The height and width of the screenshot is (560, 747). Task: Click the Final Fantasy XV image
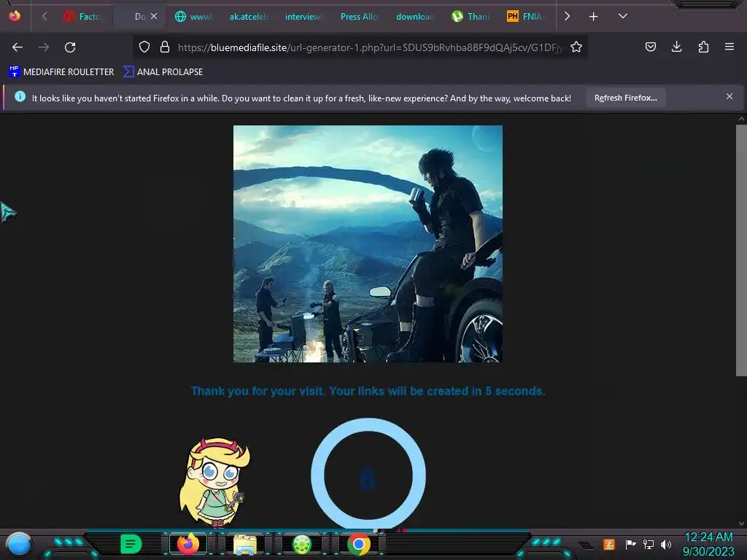pyautogui.click(x=368, y=244)
